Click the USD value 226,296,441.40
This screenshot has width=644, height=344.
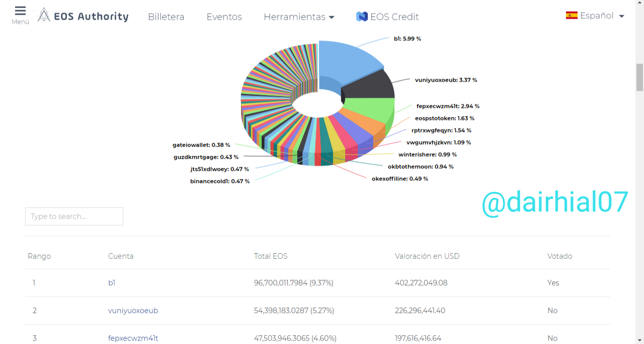pyautogui.click(x=420, y=311)
